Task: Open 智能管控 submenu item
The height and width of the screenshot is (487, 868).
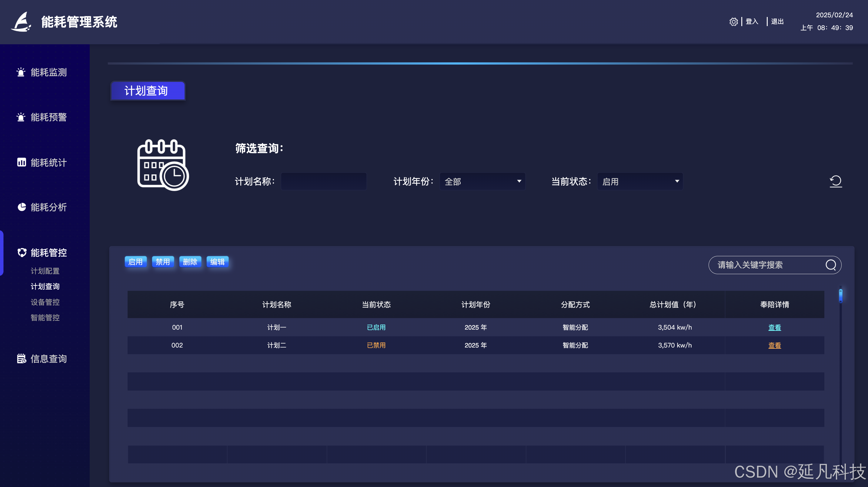Action: point(45,317)
